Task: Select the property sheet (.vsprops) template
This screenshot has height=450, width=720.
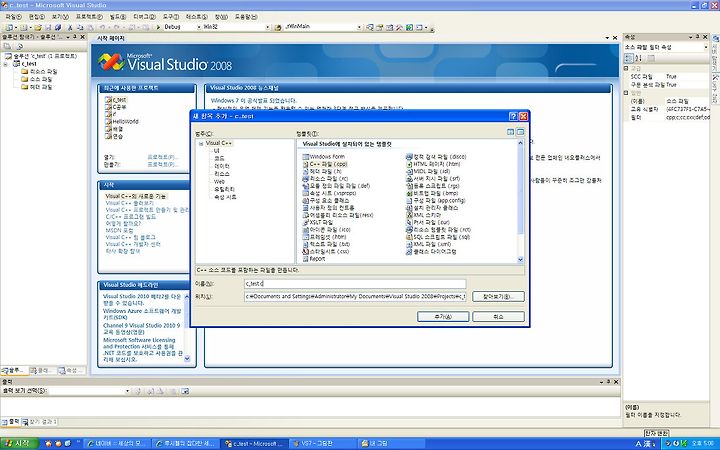Action: click(330, 193)
